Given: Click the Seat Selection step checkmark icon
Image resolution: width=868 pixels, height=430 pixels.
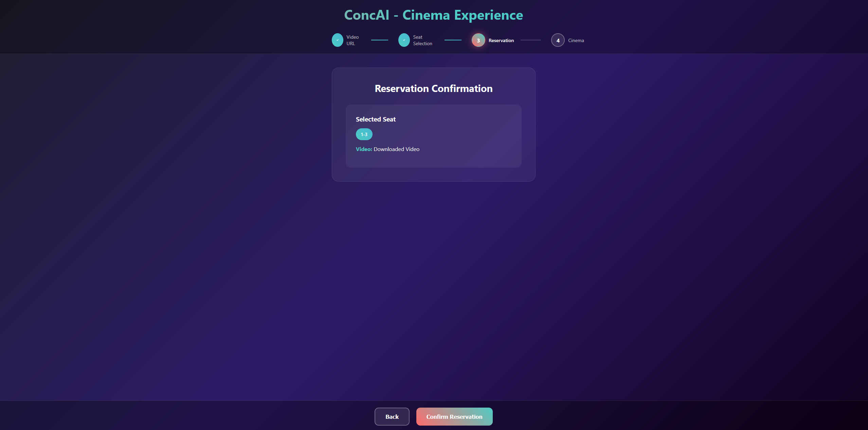Looking at the screenshot, I should pyautogui.click(x=404, y=40).
